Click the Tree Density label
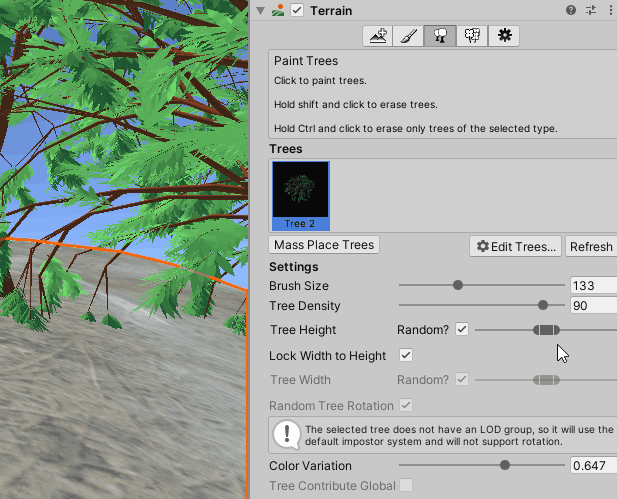The height and width of the screenshot is (499, 617). pos(305,306)
